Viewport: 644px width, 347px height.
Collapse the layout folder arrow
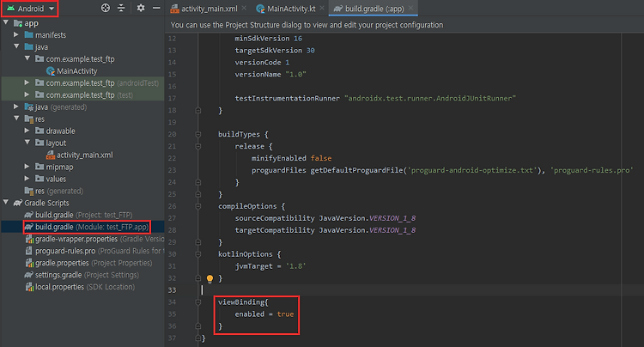27,143
